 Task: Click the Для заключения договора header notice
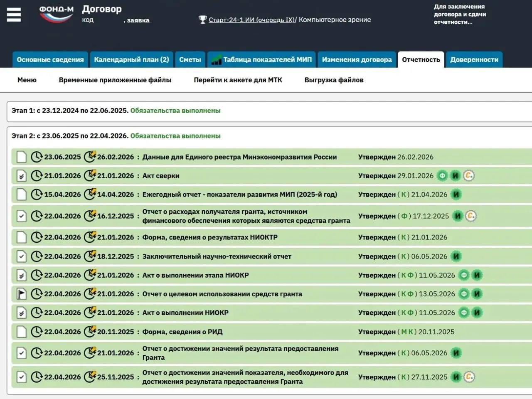(460, 15)
